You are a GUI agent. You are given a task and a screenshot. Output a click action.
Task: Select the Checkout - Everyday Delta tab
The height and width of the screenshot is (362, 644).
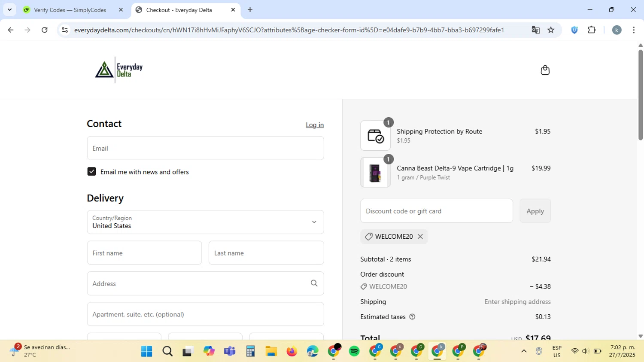[179, 10]
